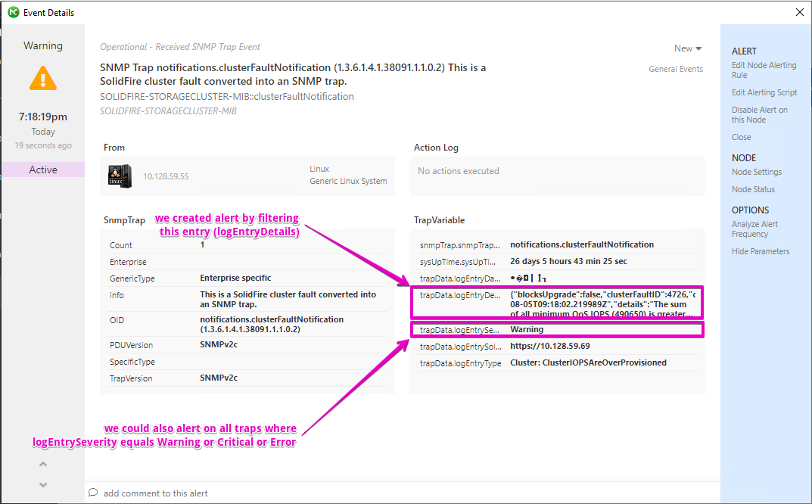Select the Active status tab
The width and height of the screenshot is (812, 504).
point(43,170)
